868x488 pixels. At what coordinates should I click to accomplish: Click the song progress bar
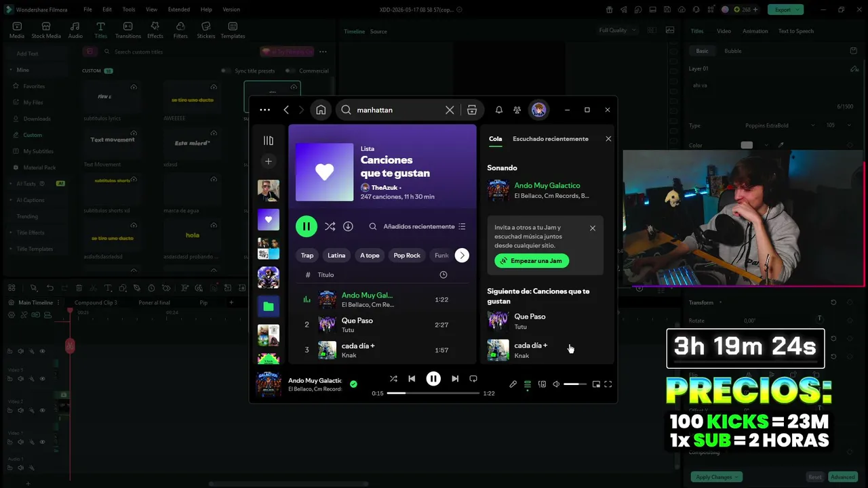pos(433,393)
